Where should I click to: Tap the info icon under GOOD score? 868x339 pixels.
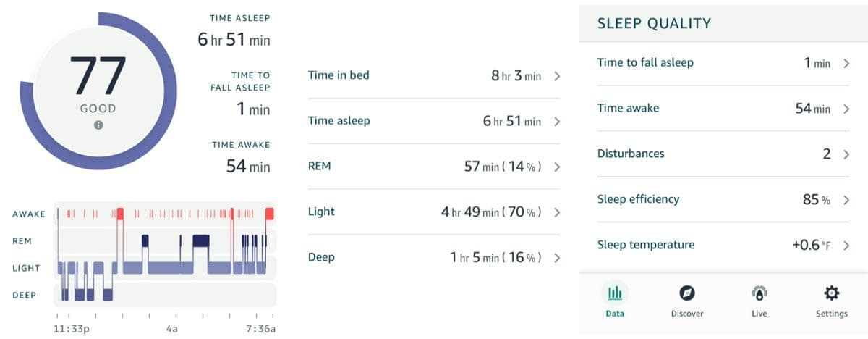pyautogui.click(x=98, y=125)
